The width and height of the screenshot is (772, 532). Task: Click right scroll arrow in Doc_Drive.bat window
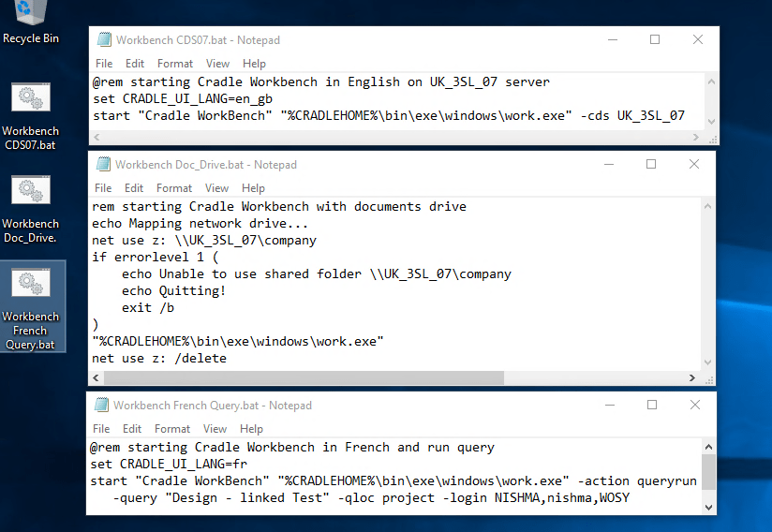692,377
